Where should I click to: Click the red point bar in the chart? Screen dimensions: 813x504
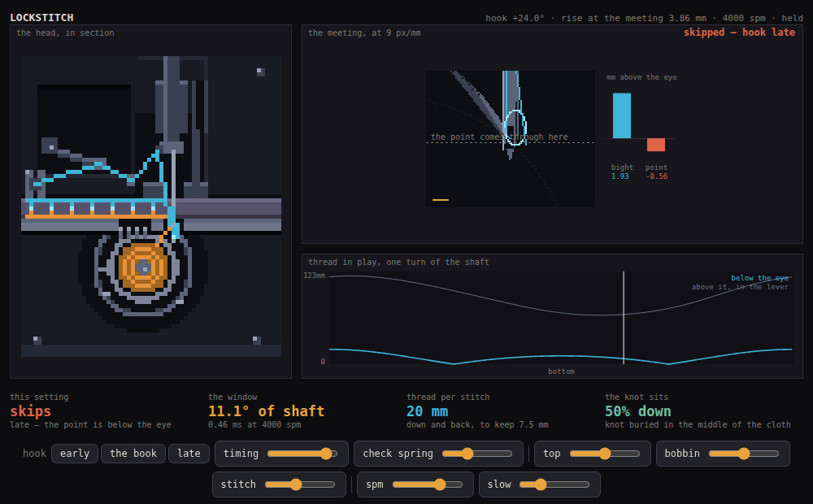656,145
